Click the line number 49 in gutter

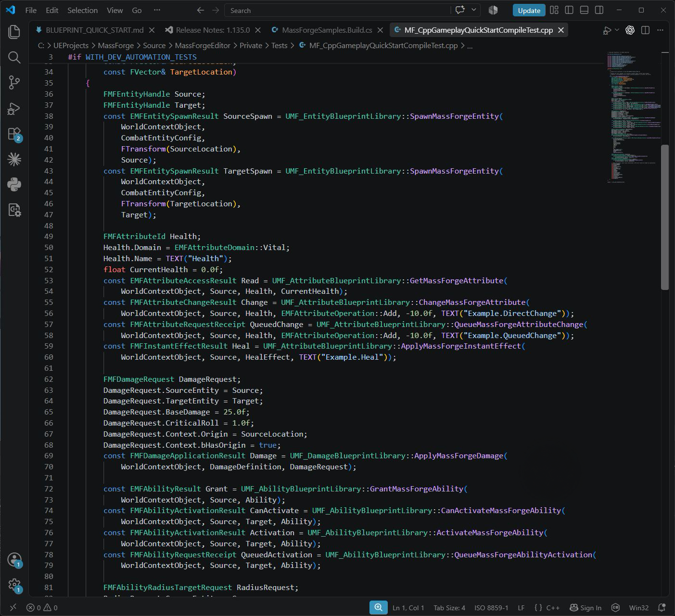[x=49, y=236]
